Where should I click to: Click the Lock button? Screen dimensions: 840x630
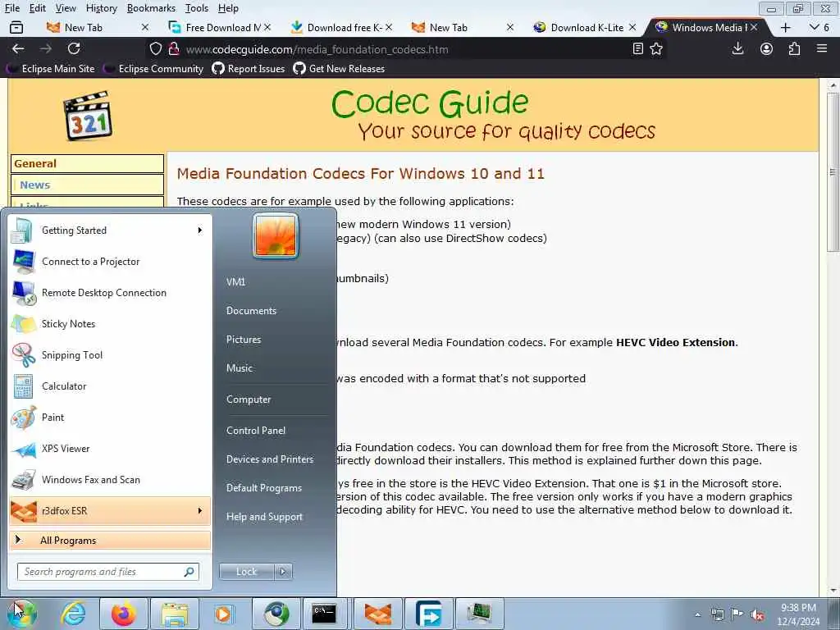tap(246, 572)
